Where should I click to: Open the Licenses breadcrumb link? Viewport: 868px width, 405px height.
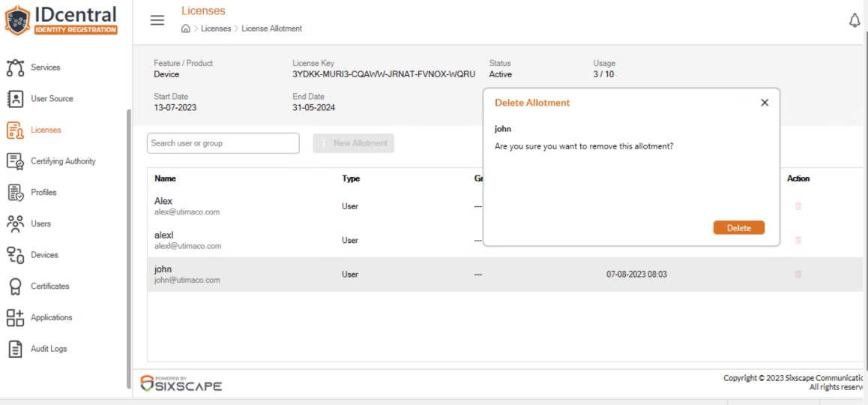[x=216, y=28]
